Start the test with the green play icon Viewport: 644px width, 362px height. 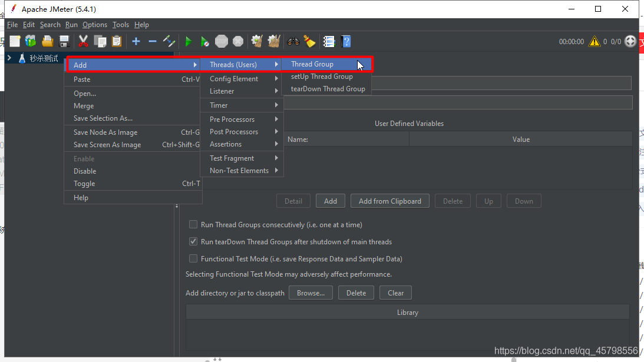point(188,41)
